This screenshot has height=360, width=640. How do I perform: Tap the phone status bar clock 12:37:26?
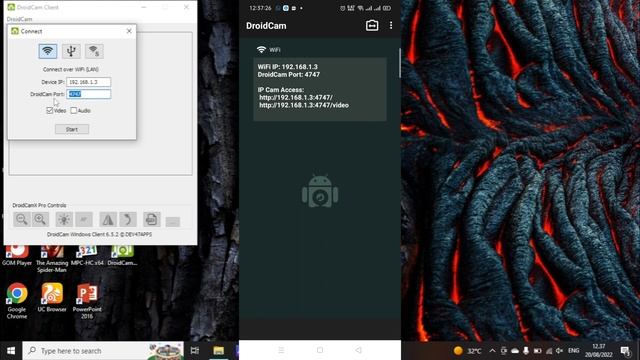click(x=260, y=8)
